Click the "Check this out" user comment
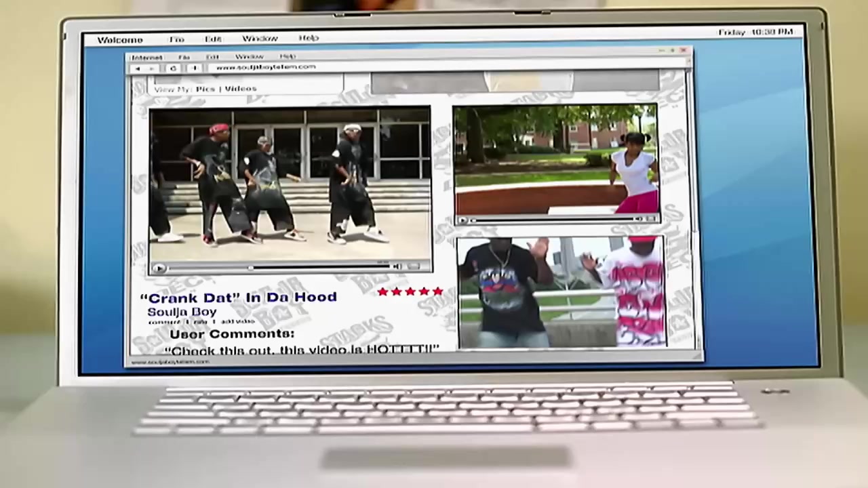 click(302, 350)
